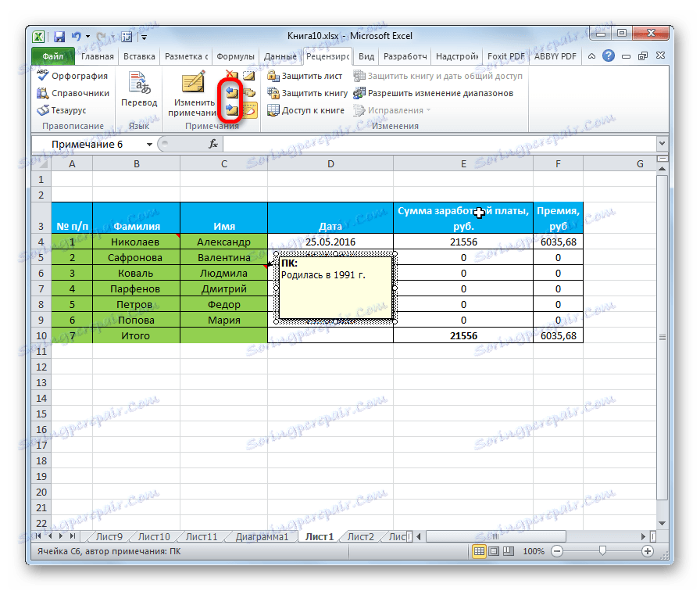
Task: Go to last sheet tab arrow
Action: [x=73, y=535]
